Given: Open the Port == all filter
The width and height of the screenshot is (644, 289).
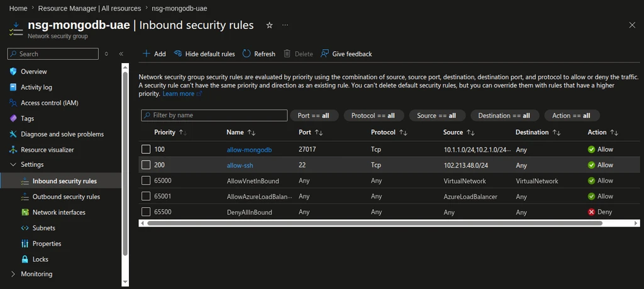Looking at the screenshot, I should tap(314, 115).
